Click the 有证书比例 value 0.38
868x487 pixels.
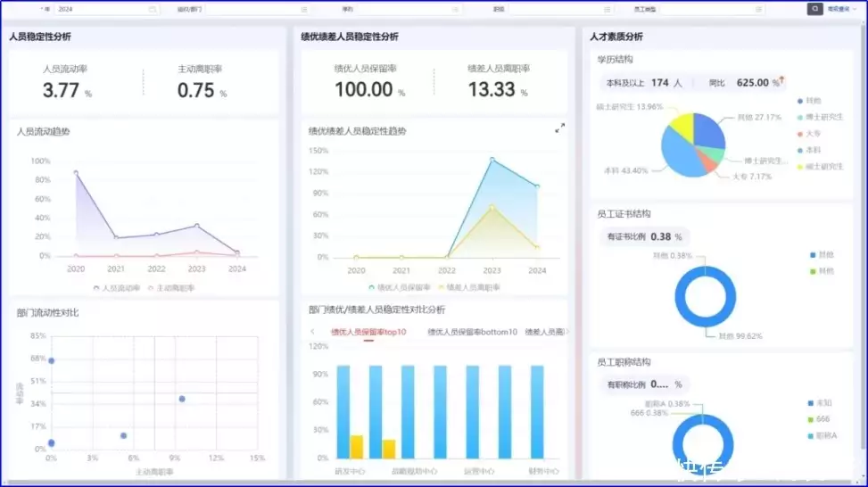click(x=661, y=236)
